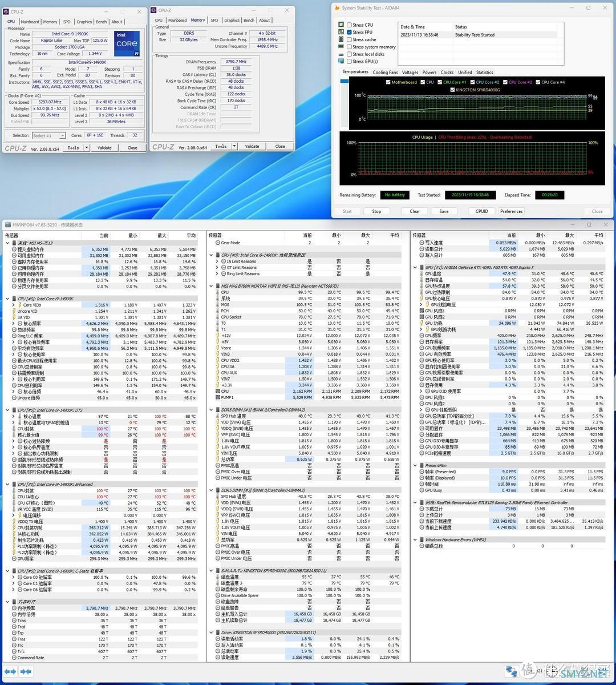616x685 pixels.
Task: Uncheck the Stress FPU checkbox
Action: point(349,33)
